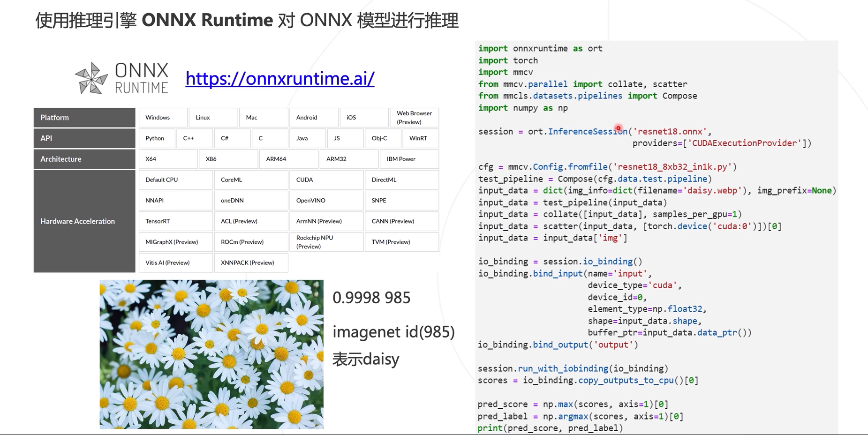Click the XNNPACK (Preview) cell

251,262
